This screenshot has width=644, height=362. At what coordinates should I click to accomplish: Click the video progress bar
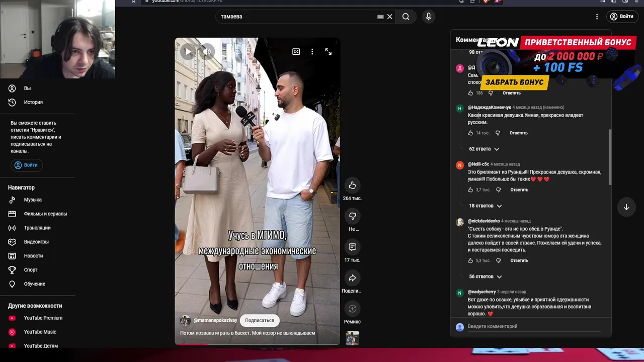258,344
